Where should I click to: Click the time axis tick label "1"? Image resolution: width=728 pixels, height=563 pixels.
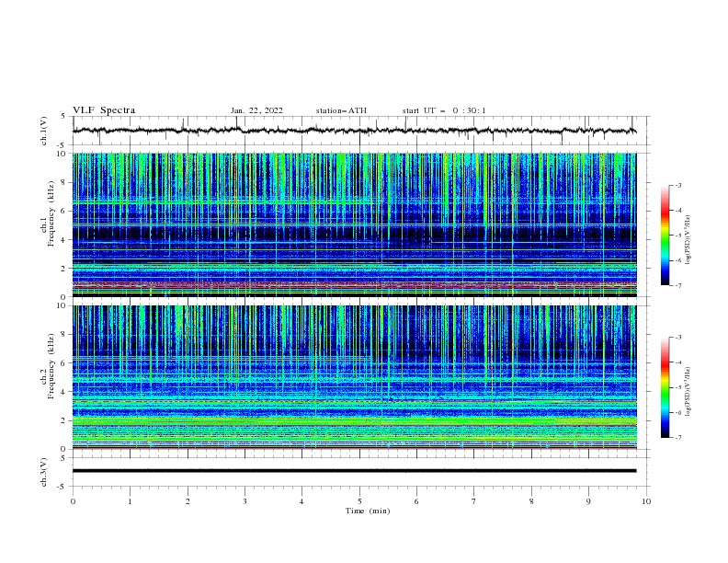[x=131, y=501]
